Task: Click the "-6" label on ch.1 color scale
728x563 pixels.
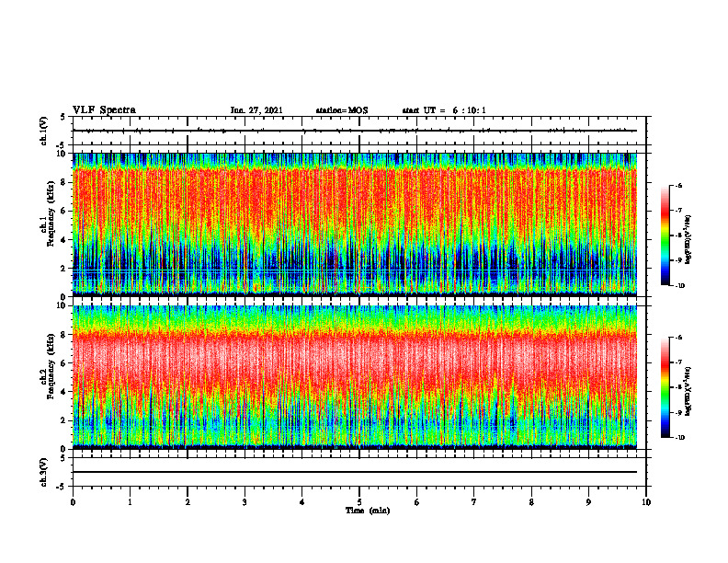Action: [x=678, y=185]
